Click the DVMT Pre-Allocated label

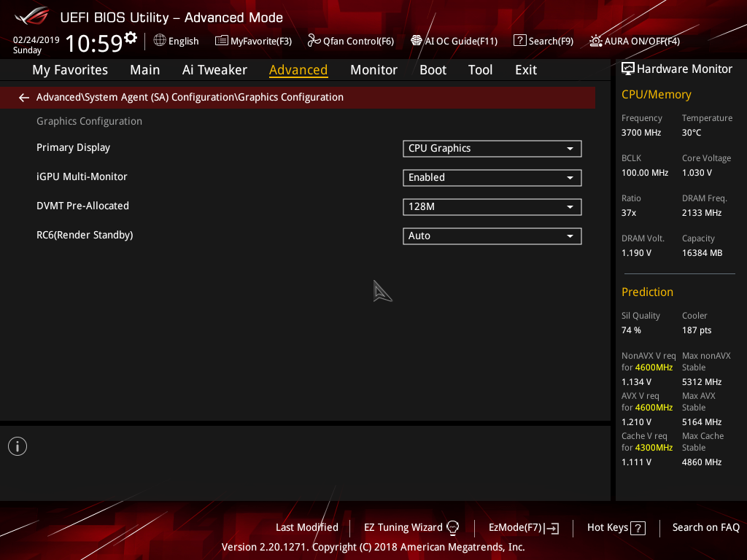click(x=83, y=206)
